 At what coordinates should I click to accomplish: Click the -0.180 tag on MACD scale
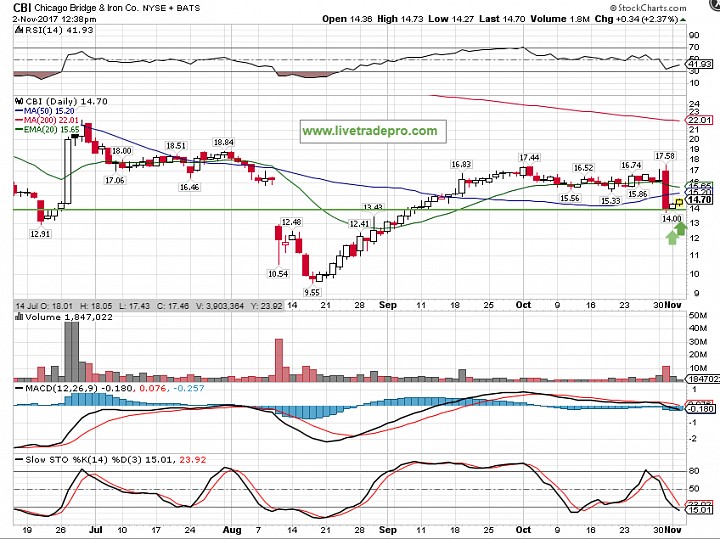pyautogui.click(x=699, y=409)
